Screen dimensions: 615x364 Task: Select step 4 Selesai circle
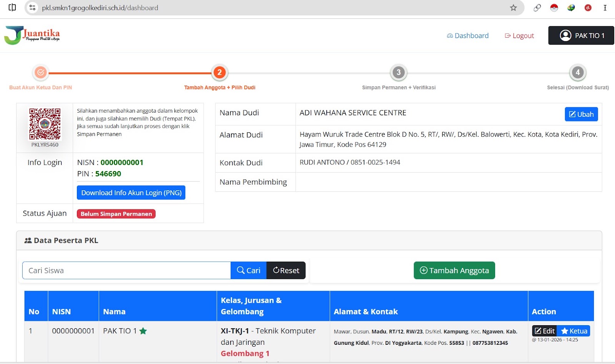click(x=578, y=72)
